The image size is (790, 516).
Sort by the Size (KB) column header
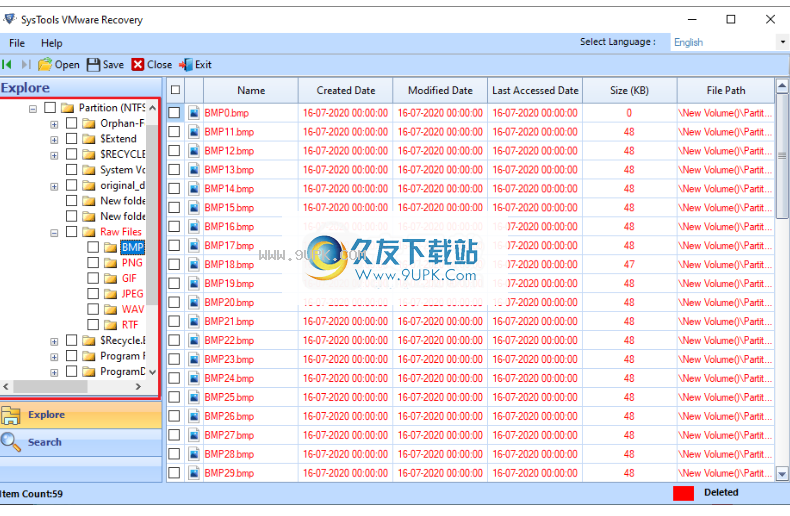[x=630, y=91]
